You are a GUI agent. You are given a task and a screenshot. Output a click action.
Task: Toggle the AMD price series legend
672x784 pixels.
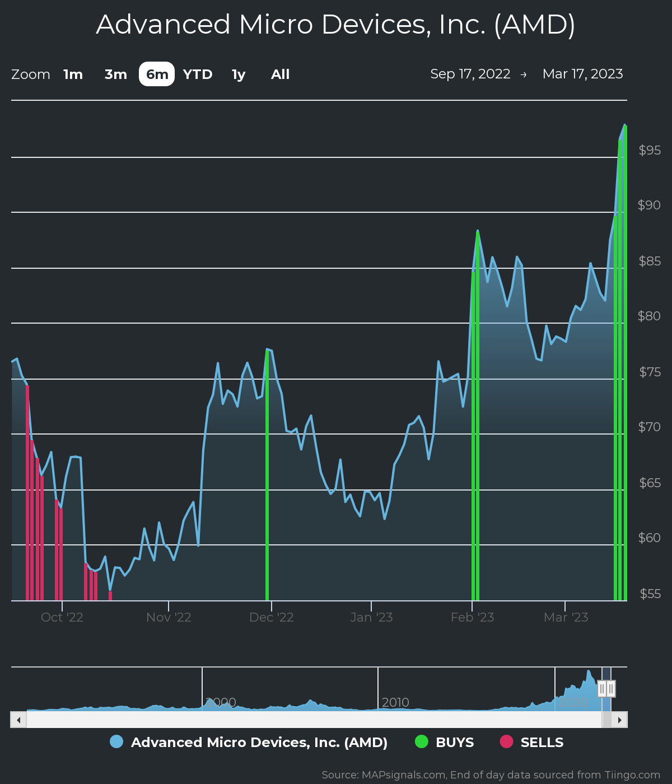[x=249, y=742]
